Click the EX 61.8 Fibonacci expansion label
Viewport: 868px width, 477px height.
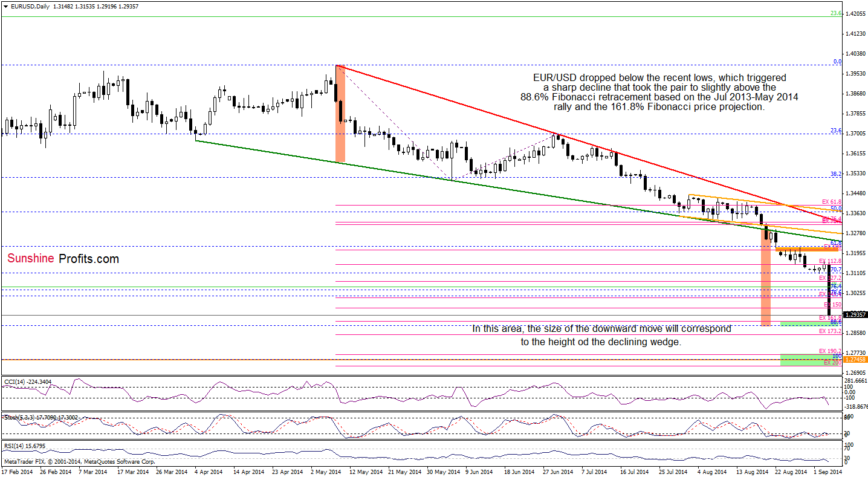(x=832, y=201)
